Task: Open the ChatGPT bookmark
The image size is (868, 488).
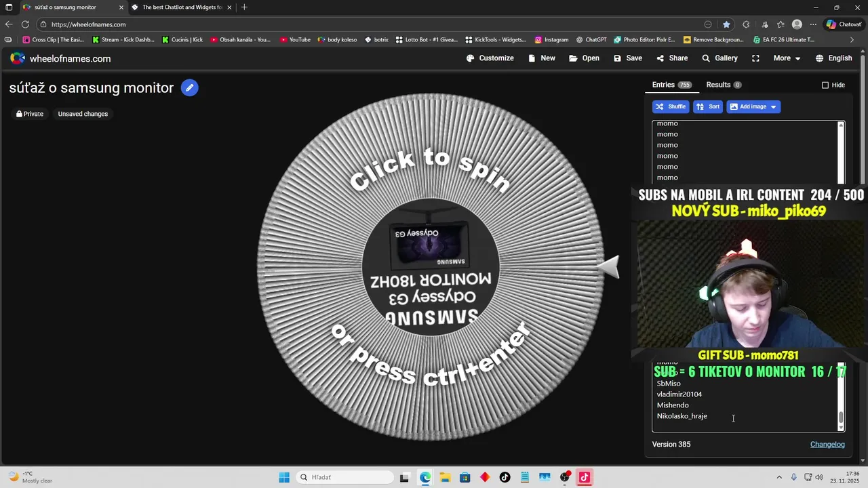Action: tap(591, 40)
